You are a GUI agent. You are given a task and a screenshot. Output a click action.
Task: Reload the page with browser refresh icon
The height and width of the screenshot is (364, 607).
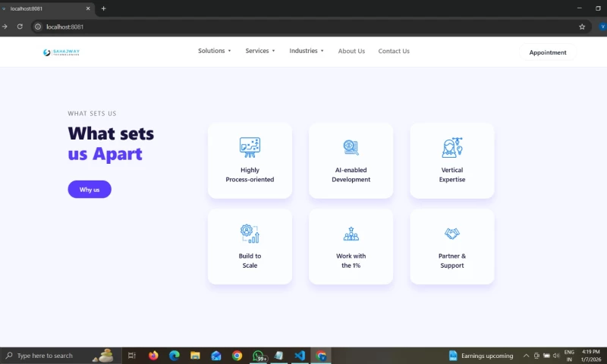click(20, 27)
